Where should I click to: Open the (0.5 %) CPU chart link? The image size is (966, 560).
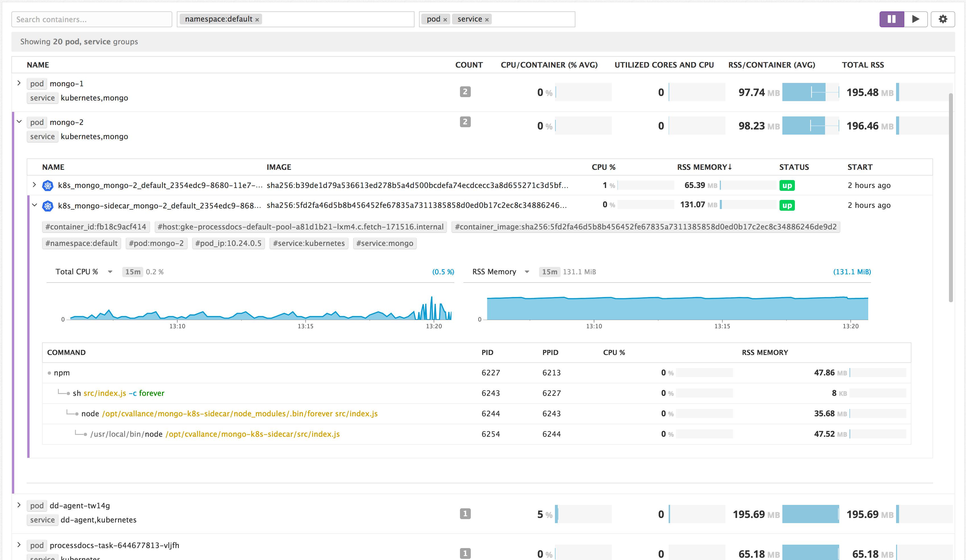pyautogui.click(x=443, y=271)
